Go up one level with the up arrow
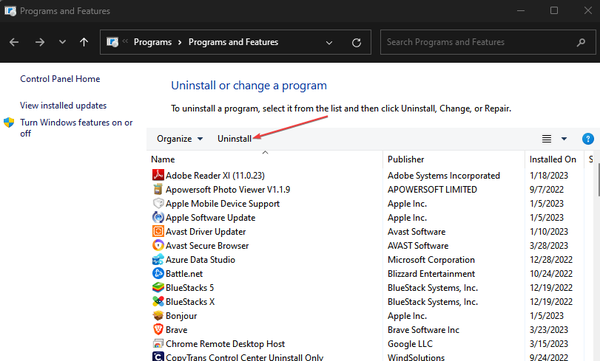Image resolution: width=600 pixels, height=361 pixels. (x=84, y=42)
